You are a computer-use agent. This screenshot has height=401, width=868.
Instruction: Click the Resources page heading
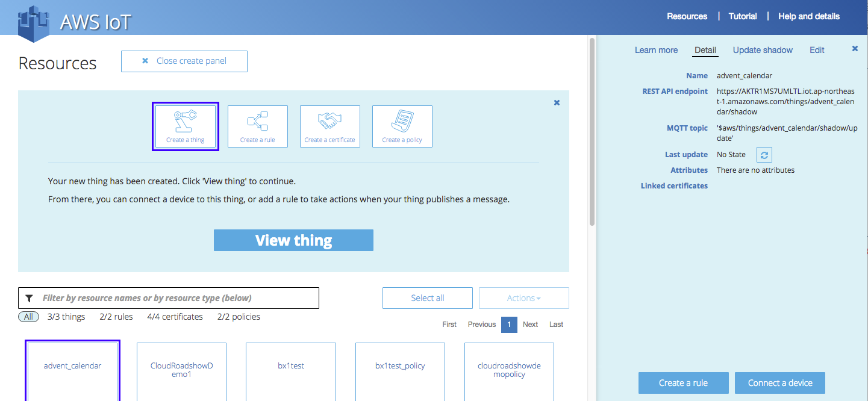point(58,63)
